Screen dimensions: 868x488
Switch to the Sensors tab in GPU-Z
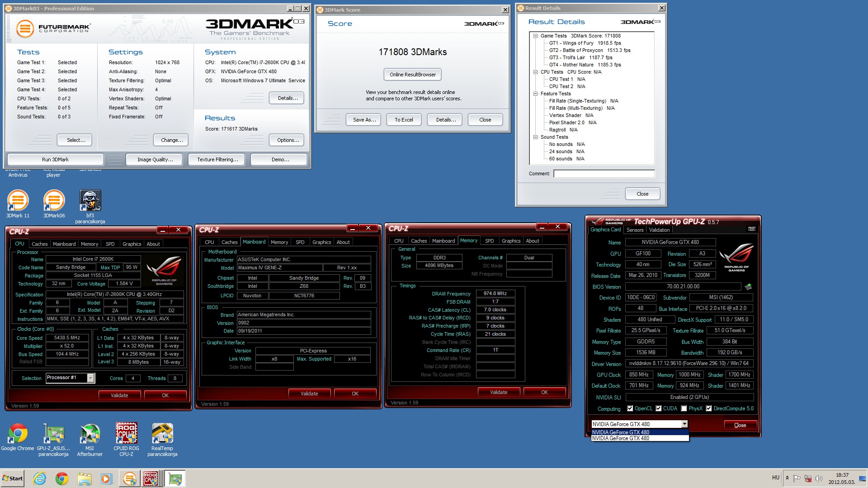click(635, 230)
